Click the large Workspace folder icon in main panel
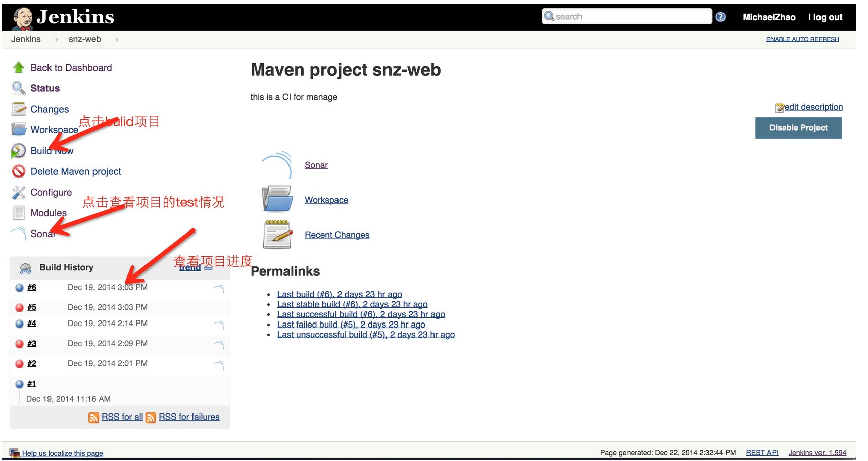This screenshot has width=868, height=461. pos(277,199)
